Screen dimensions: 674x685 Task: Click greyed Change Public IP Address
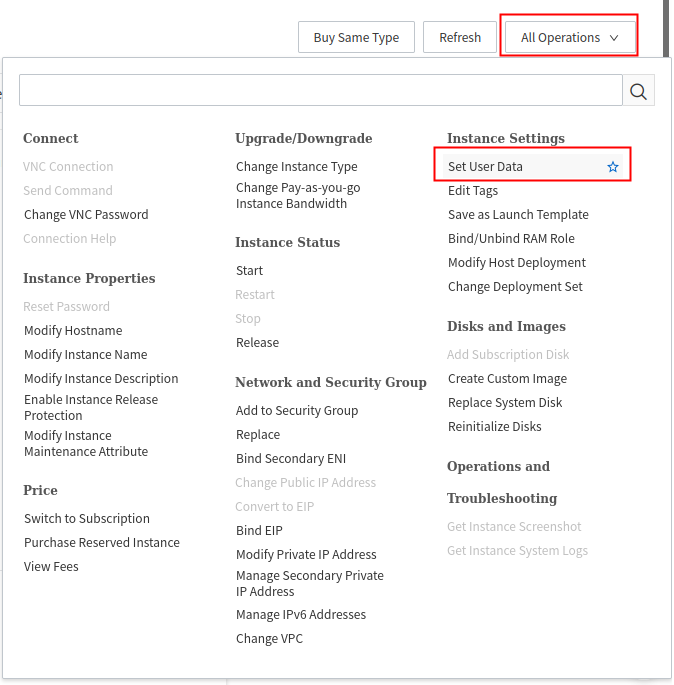tap(305, 482)
